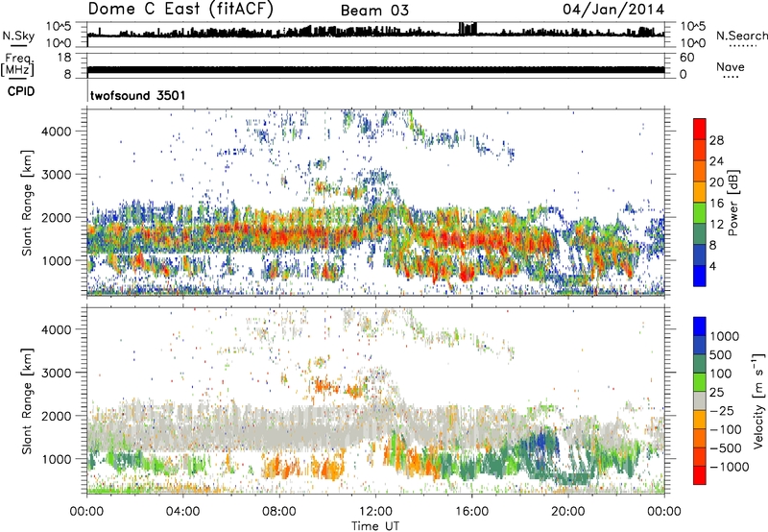768x532 pixels.
Task: Click the Power color bar value "4"
Action: [x=712, y=266]
